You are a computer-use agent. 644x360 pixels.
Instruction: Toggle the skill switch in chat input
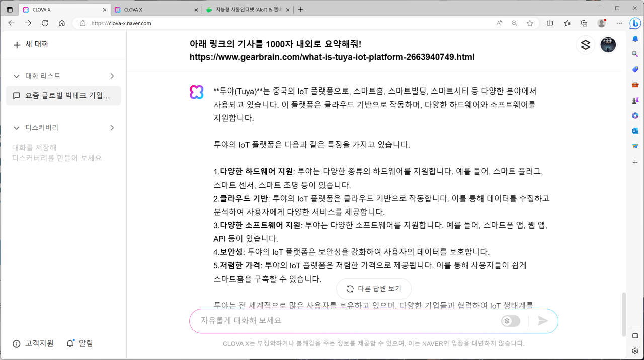(x=511, y=321)
